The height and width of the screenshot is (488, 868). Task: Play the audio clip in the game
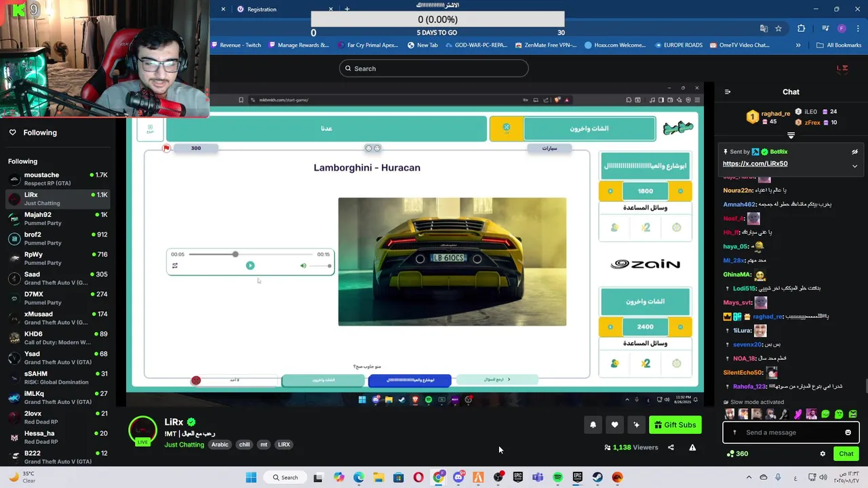click(x=250, y=266)
